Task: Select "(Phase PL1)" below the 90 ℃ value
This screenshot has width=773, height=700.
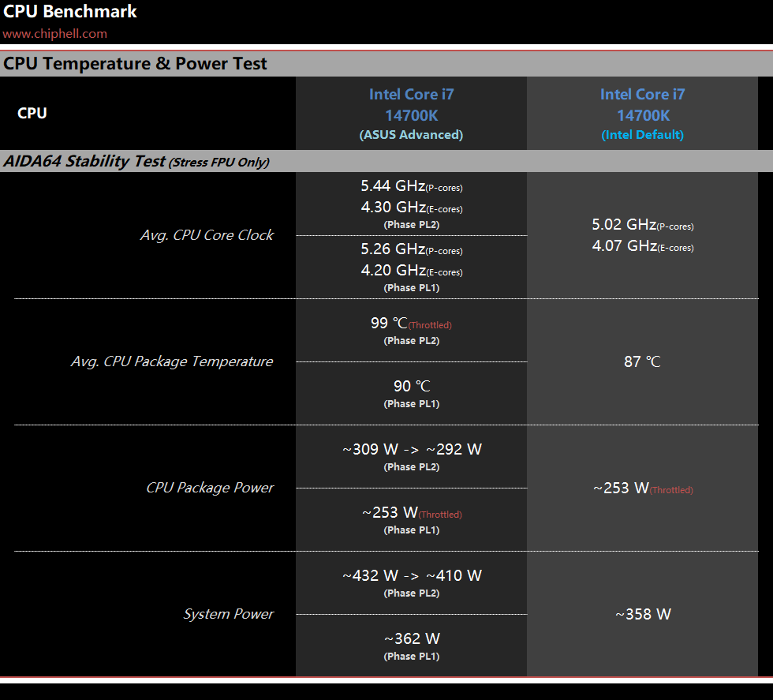Action: pos(412,403)
